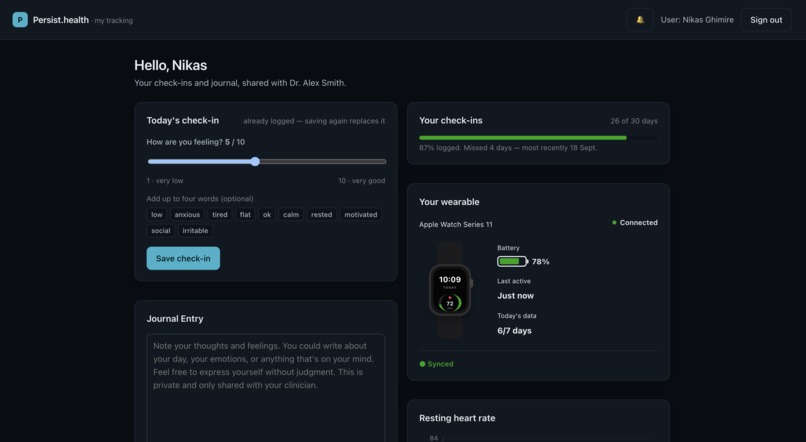Click 'already logged — saving again replaces it' note
806x442 pixels.
click(314, 121)
